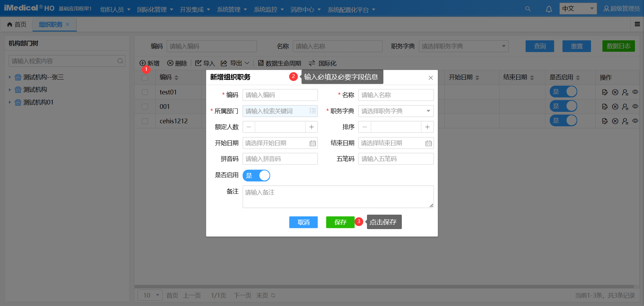Click the 取消 button

[304, 222]
